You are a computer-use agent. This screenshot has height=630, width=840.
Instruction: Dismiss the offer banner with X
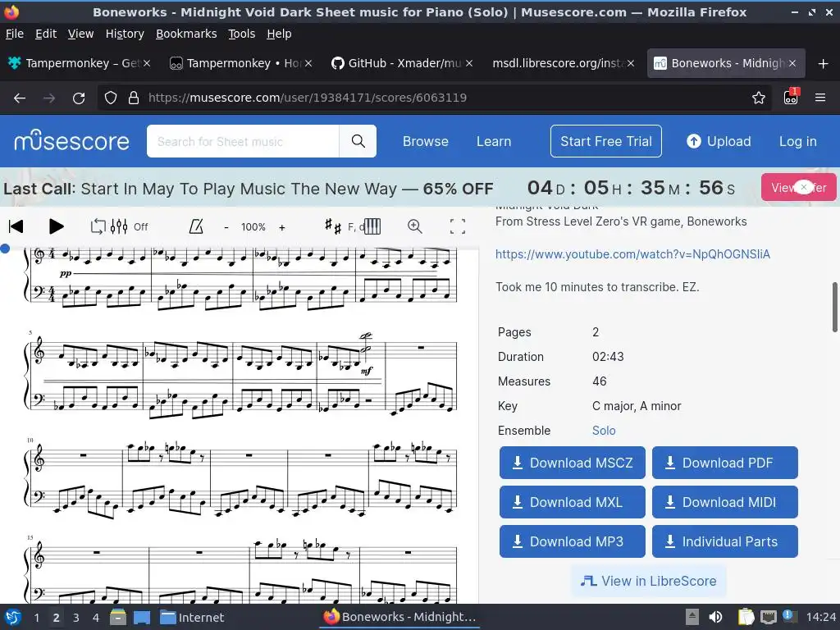[803, 187]
